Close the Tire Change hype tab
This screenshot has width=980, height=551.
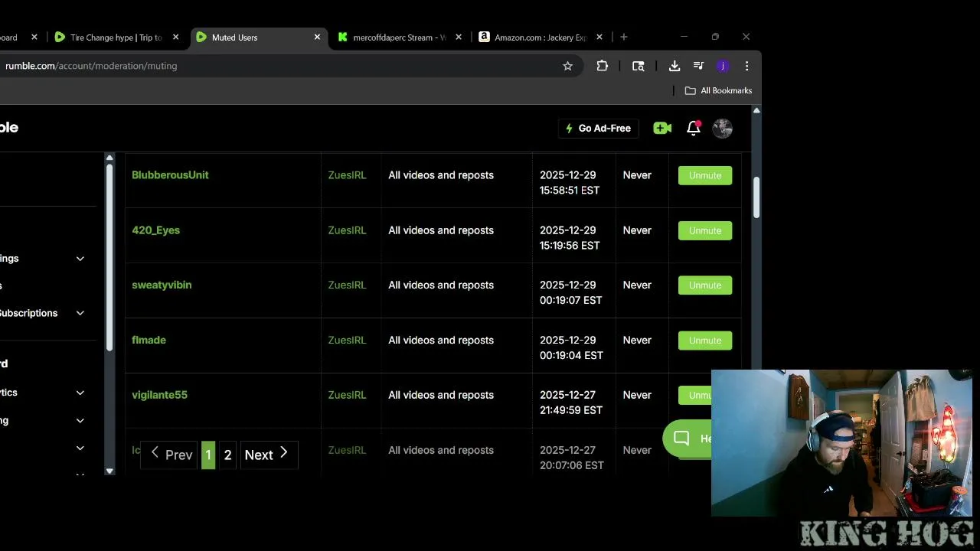point(175,37)
